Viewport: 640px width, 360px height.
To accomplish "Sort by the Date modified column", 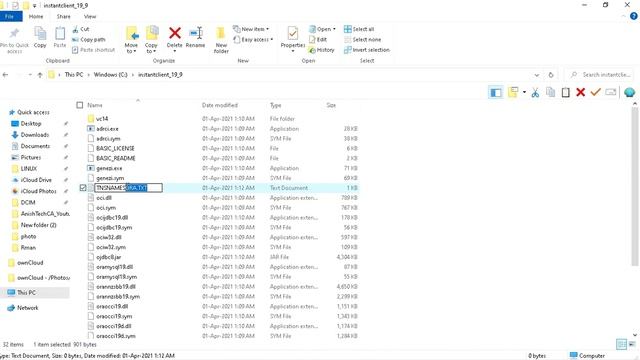I will pyautogui.click(x=220, y=105).
